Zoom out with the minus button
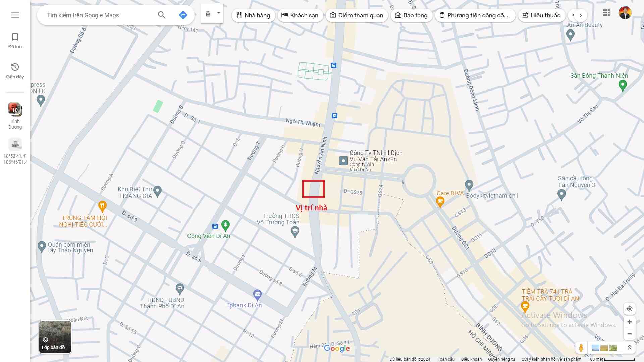Screen dimensions: 644x362 630,334
